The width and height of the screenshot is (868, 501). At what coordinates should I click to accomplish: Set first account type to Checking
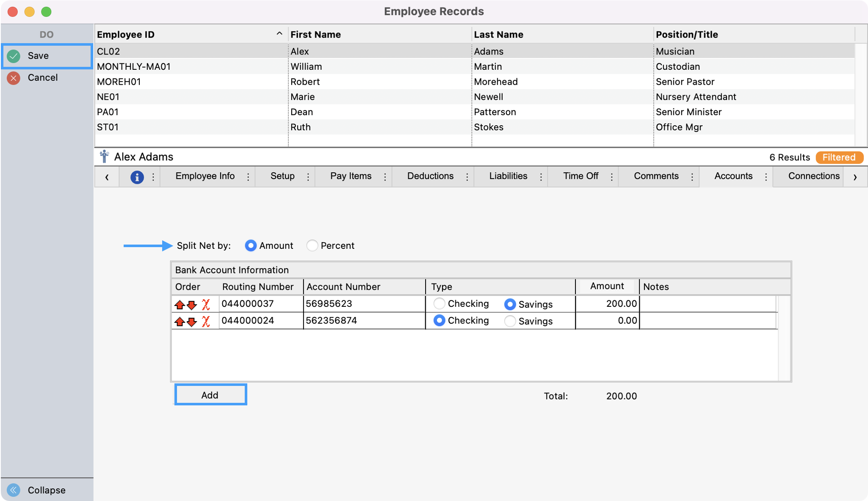point(439,304)
